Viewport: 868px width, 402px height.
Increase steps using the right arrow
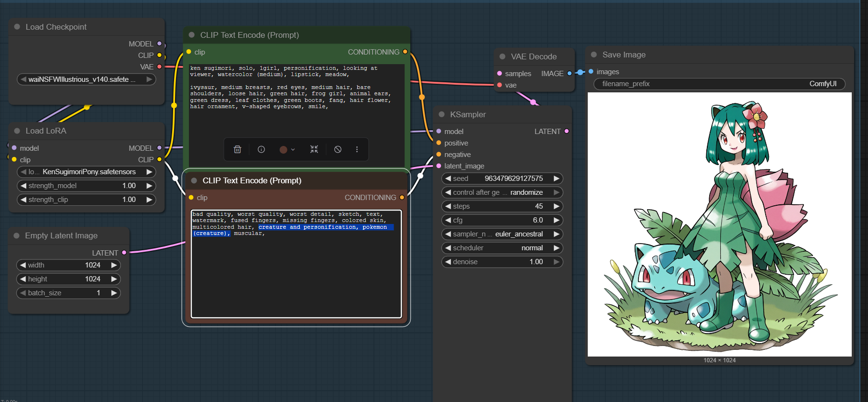(556, 206)
